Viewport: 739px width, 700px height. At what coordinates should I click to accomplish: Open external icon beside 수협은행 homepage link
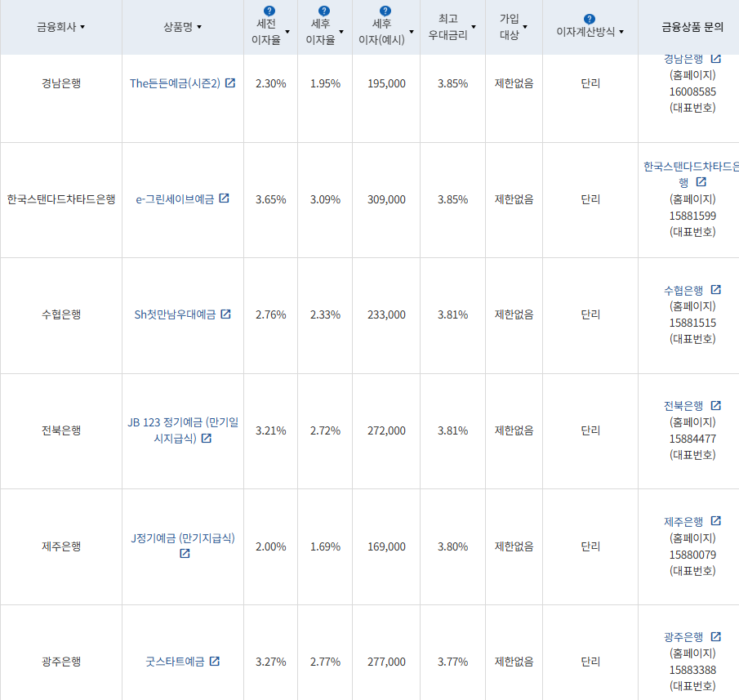(716, 289)
